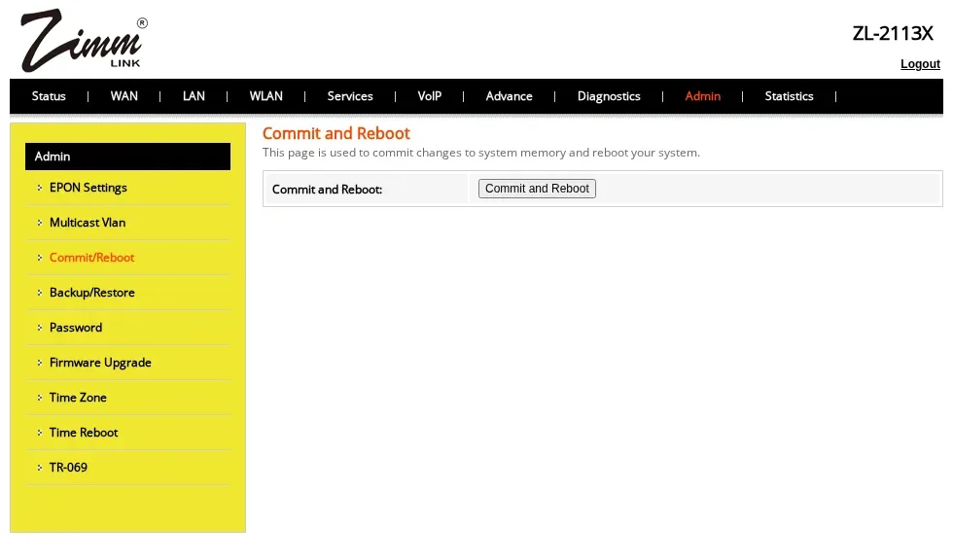Open Backup/Restore in sidebar

tap(92, 292)
